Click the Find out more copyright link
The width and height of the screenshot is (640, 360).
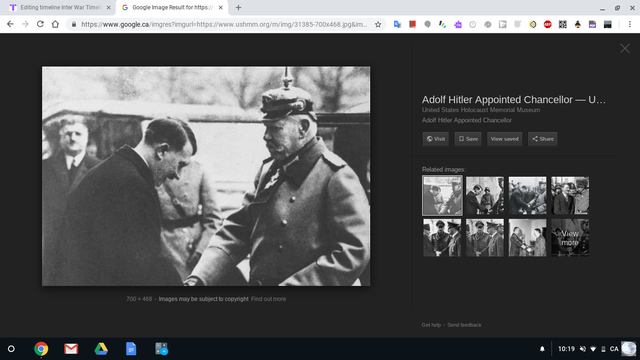(268, 299)
